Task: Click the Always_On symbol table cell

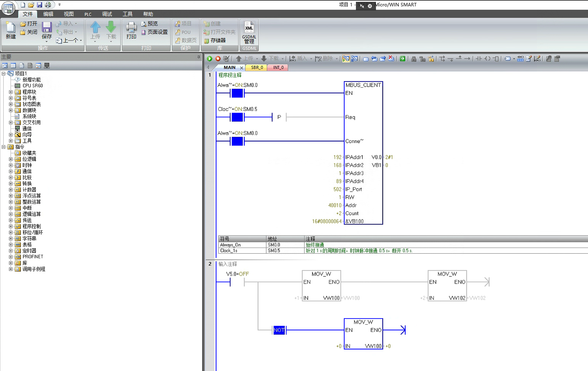Action: coord(242,245)
